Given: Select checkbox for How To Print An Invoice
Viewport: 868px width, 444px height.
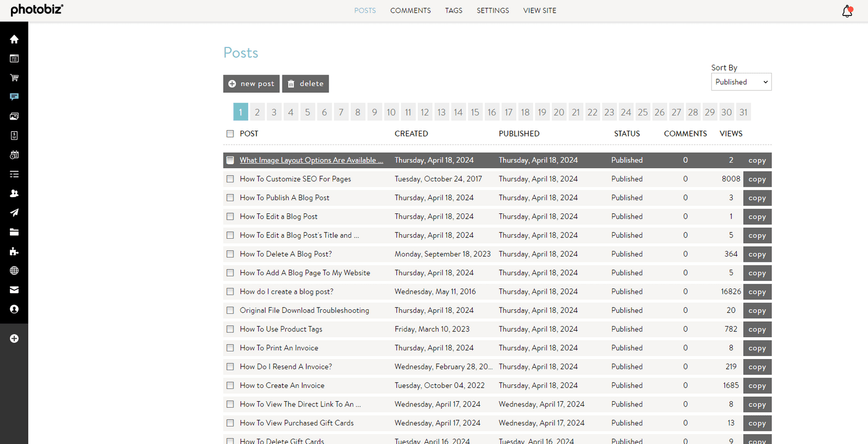Looking at the screenshot, I should (230, 348).
